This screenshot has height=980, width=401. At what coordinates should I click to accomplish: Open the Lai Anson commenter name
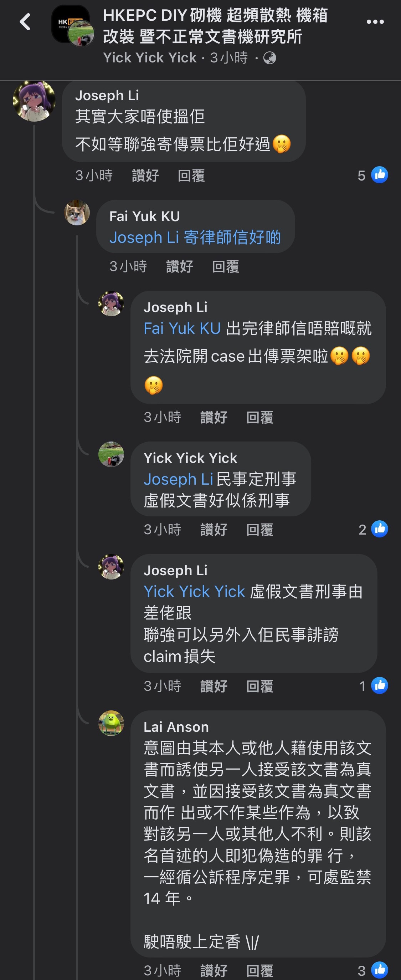click(x=176, y=727)
